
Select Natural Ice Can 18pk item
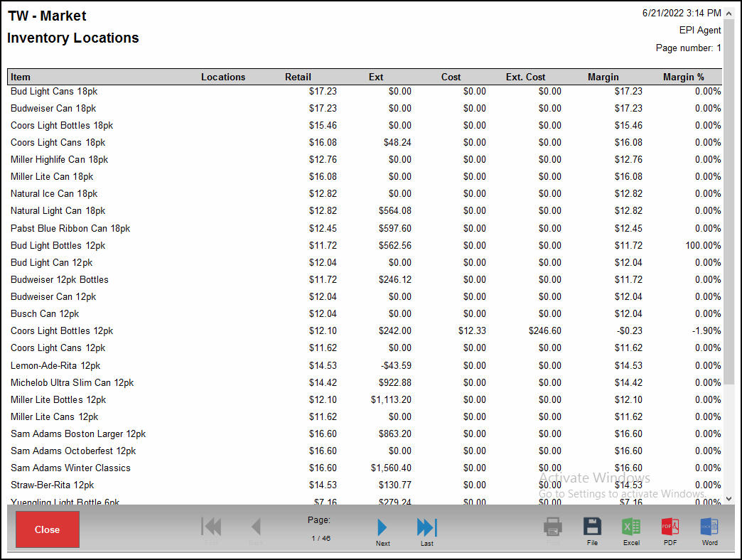(54, 193)
